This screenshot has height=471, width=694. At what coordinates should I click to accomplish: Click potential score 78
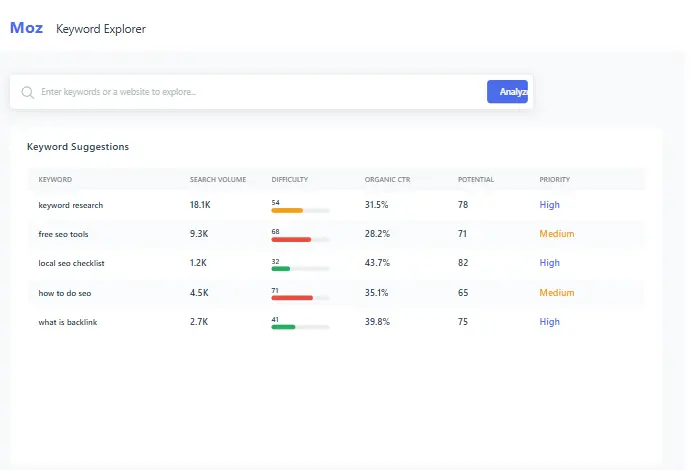click(x=463, y=205)
